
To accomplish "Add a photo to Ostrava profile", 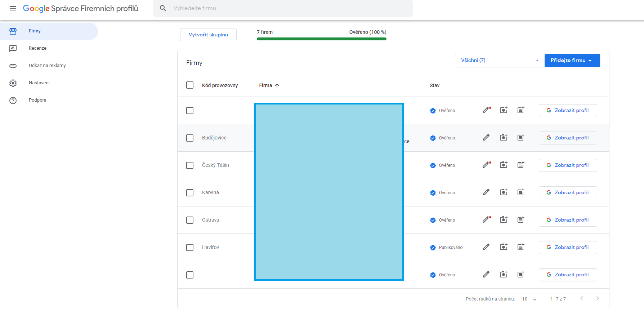I will pos(504,220).
